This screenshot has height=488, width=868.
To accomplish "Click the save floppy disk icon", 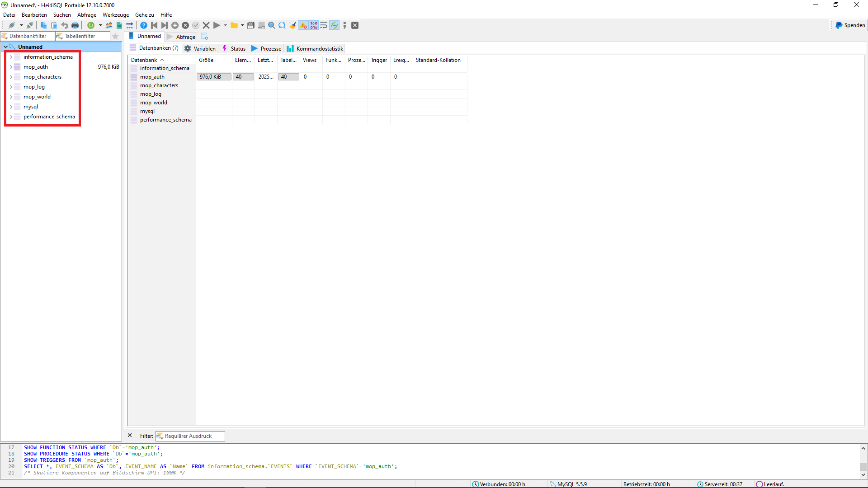I will coord(251,25).
